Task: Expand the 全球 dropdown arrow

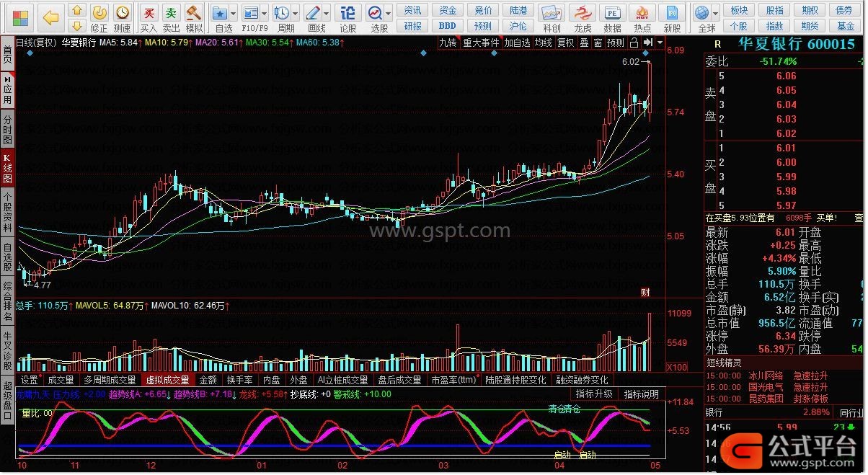Action: click(715, 13)
